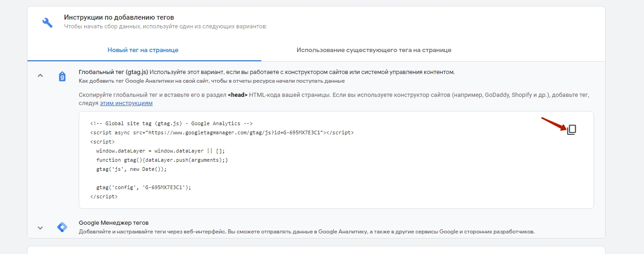Click the Глобальный тег (gtag.js) heading

click(x=114, y=72)
